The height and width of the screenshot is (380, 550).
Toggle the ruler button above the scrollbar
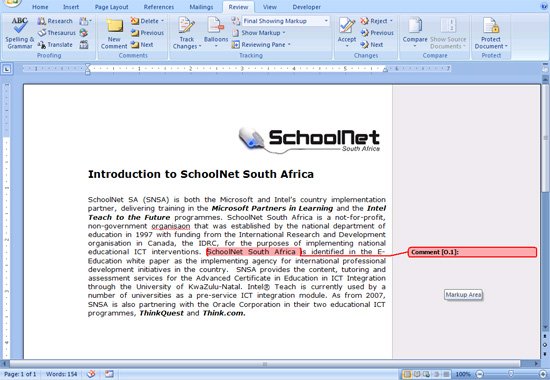click(545, 69)
